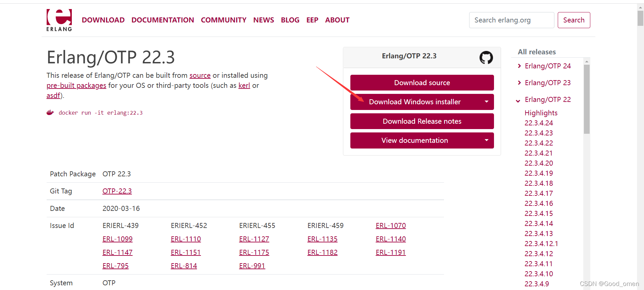The width and height of the screenshot is (644, 290).
Task: Select Erlang/OTP 23 in releases list
Action: [548, 83]
